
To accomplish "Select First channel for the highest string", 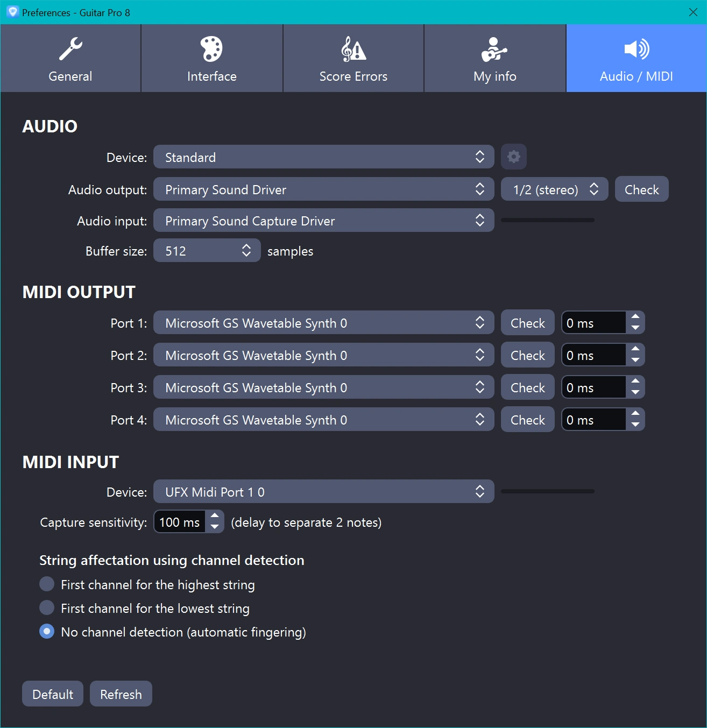I will pos(47,584).
